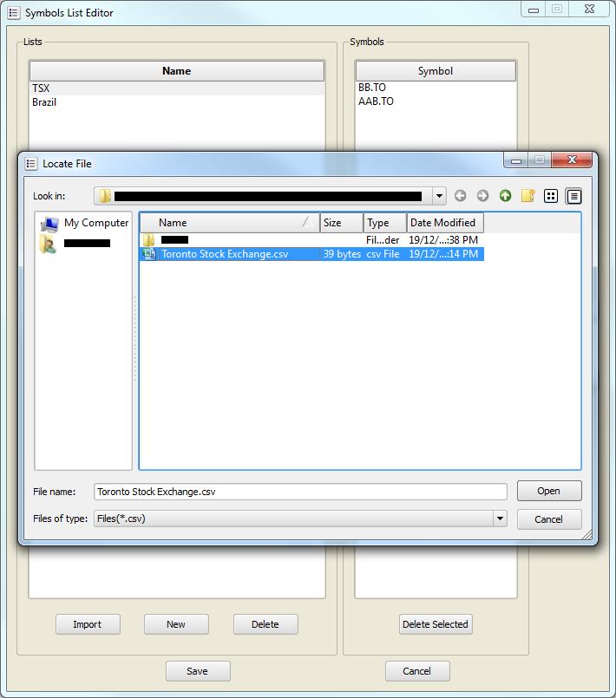Sort files by Type column

(384, 223)
